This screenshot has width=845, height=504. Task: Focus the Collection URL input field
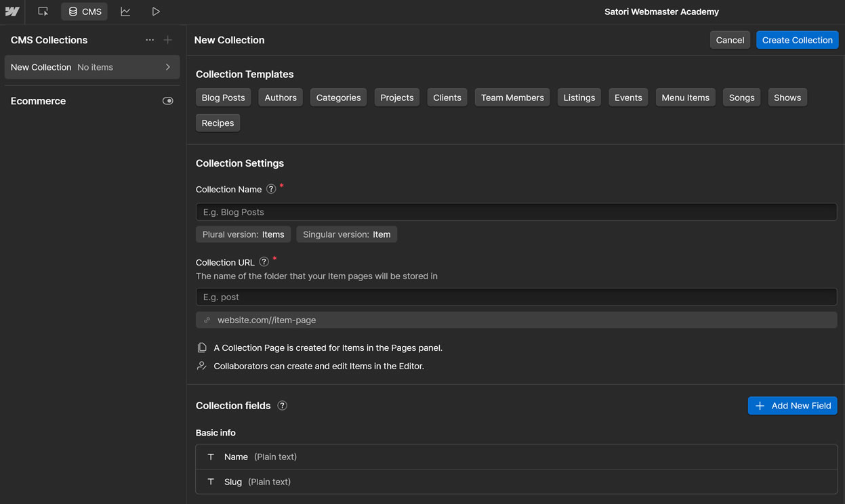click(516, 297)
